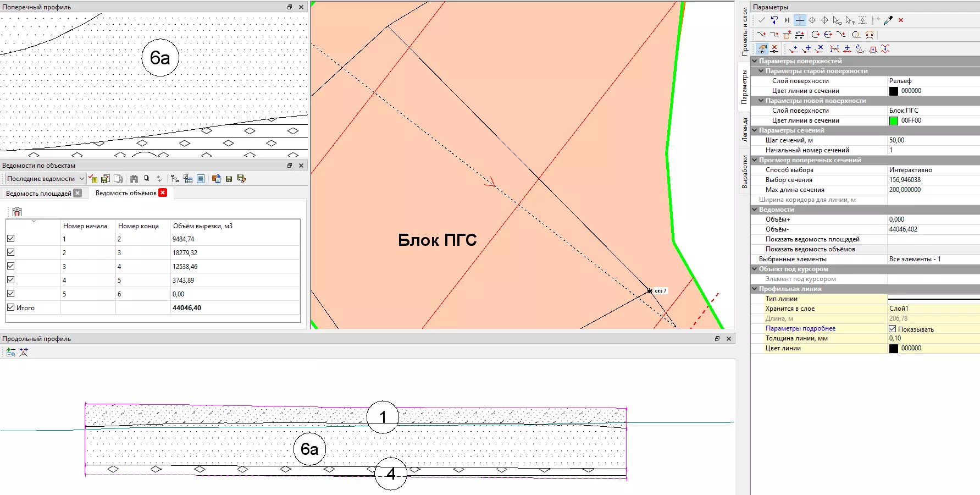
Task: Click the tree structure view icon in Ведомости toolbar
Action: tap(175, 179)
